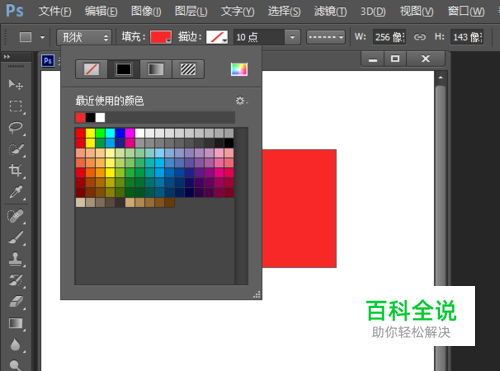Open the tool preset dropdown arrow
The width and height of the screenshot is (500, 371).
pyautogui.click(x=42, y=37)
